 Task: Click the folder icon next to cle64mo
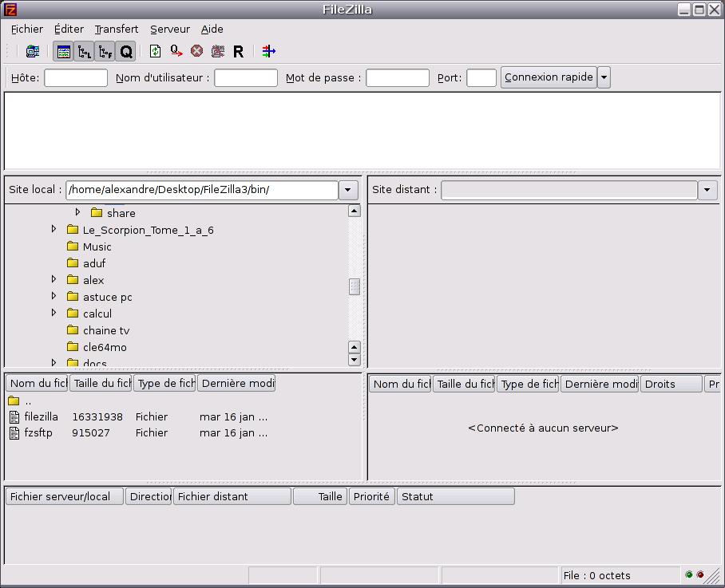pos(73,346)
